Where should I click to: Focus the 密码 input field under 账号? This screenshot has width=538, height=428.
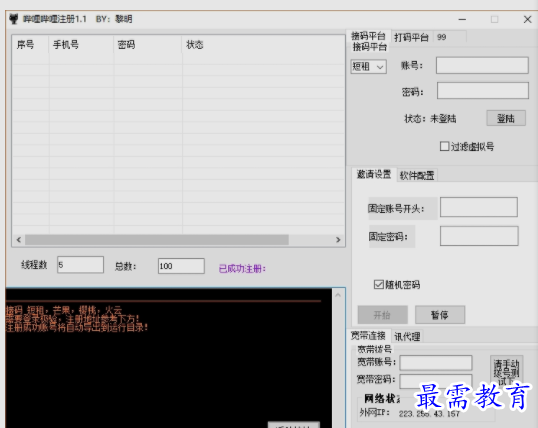483,91
